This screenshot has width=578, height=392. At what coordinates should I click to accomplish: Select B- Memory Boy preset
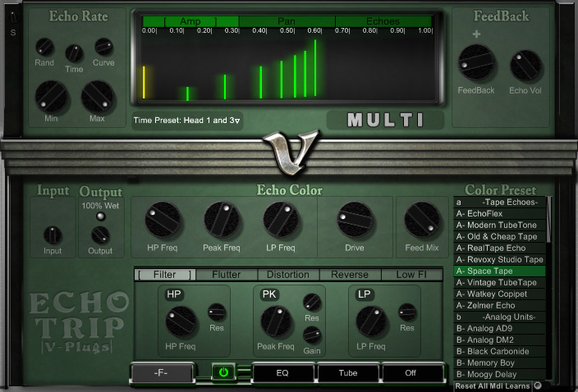(x=499, y=363)
